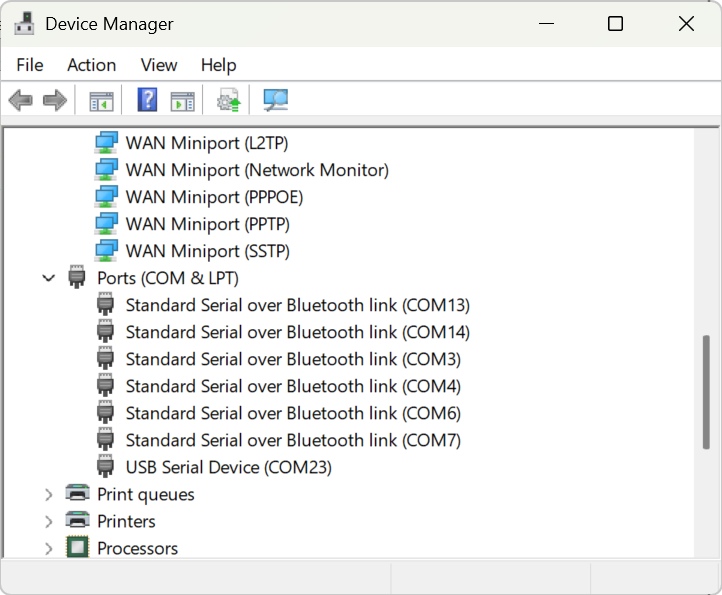
Task: Select the Printers label
Action: click(126, 521)
